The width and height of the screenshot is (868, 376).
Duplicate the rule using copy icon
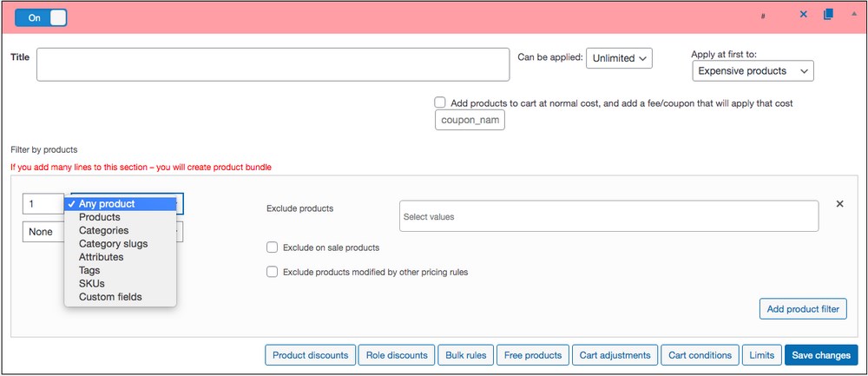pos(828,15)
